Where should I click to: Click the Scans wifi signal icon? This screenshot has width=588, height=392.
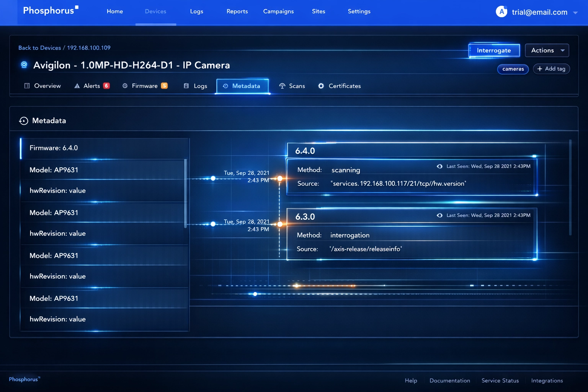(x=282, y=86)
